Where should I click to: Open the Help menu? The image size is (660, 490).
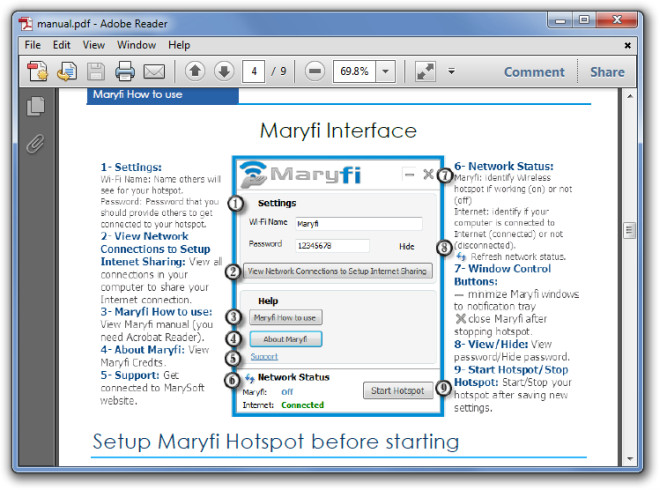tap(179, 45)
